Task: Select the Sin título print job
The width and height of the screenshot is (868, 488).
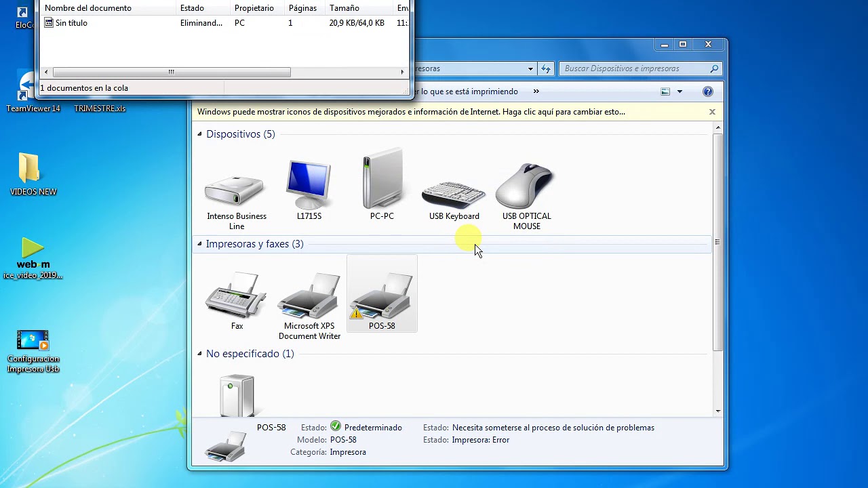Action: (71, 23)
